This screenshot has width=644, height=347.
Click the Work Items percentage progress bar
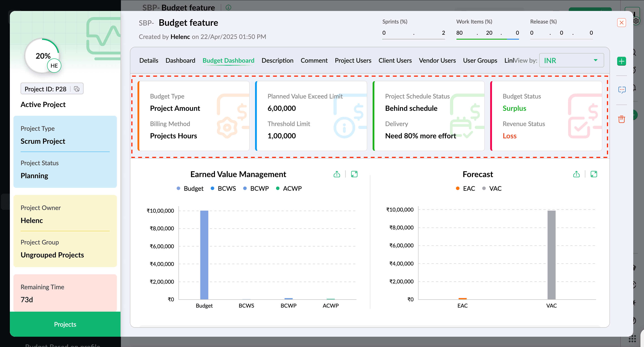click(487, 39)
